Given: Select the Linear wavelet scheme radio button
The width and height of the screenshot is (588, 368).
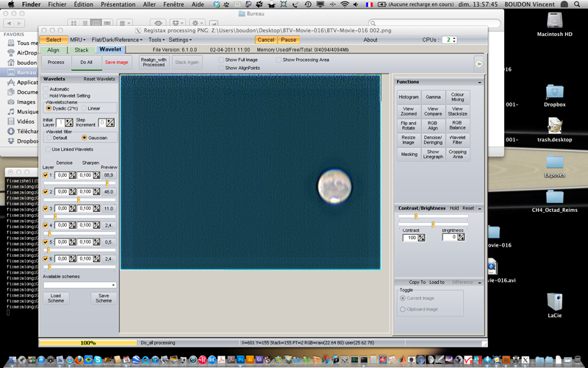Looking at the screenshot, I should (x=84, y=108).
